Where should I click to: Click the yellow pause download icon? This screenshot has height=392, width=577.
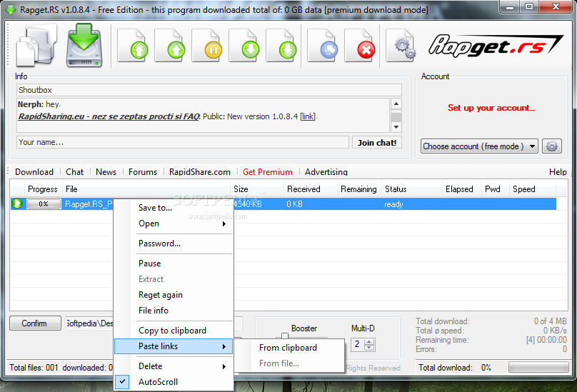point(207,45)
